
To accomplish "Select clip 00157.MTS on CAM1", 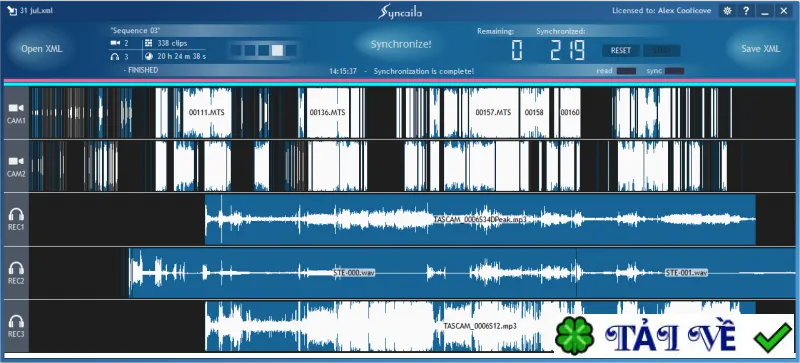I will coord(493,112).
